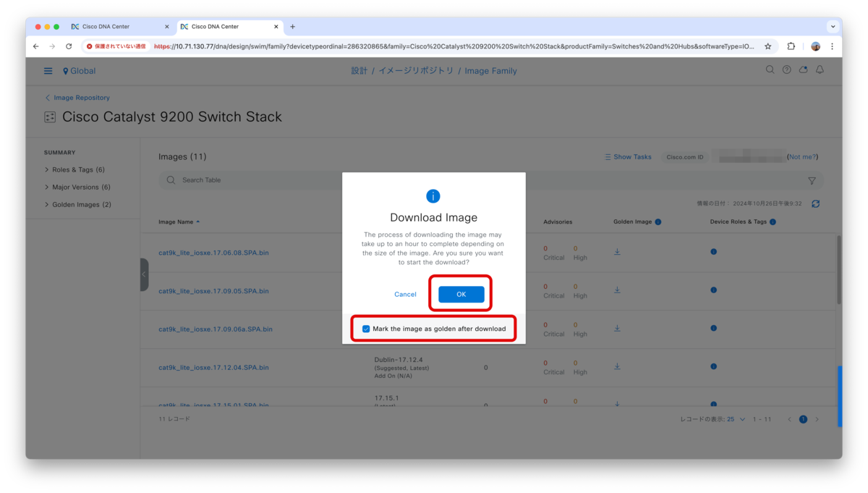Switch to first Cisco DNA Center tab
Screen dimensions: 868x493
tap(119, 27)
